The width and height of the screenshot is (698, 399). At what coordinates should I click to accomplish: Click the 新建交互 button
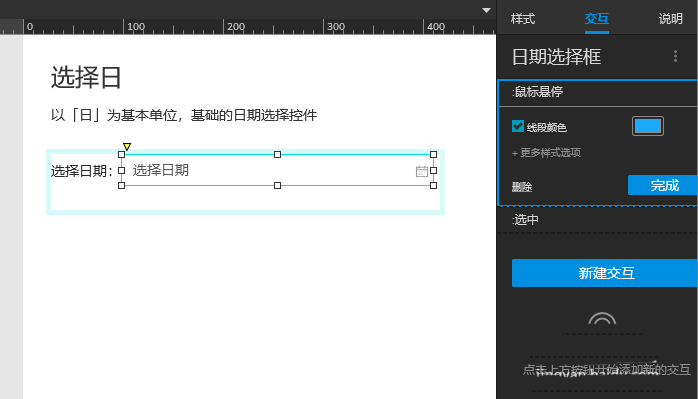[605, 273]
